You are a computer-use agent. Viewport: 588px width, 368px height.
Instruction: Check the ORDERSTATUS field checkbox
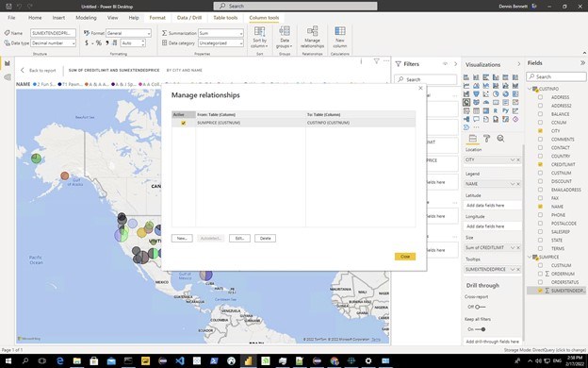point(540,282)
